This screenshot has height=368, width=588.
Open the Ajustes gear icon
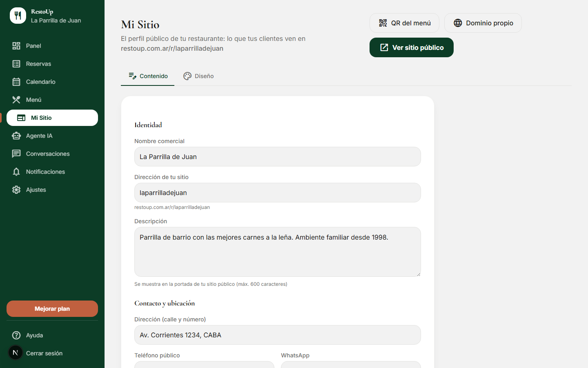pos(16,190)
